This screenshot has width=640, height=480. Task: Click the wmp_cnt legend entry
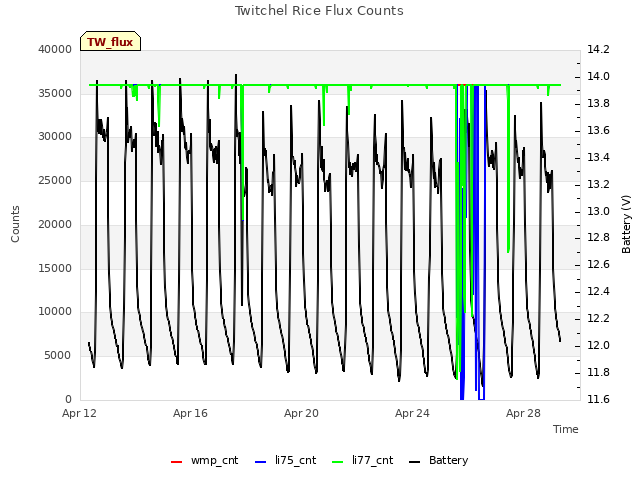tap(204, 460)
